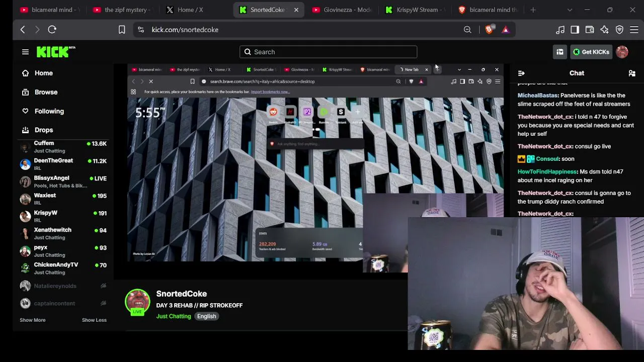Click the Home house icon in sidebar
The image size is (644, 362).
(x=25, y=73)
